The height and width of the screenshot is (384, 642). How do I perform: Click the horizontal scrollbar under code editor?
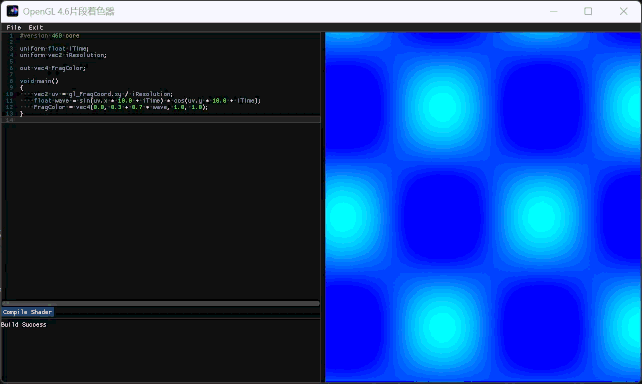point(160,303)
